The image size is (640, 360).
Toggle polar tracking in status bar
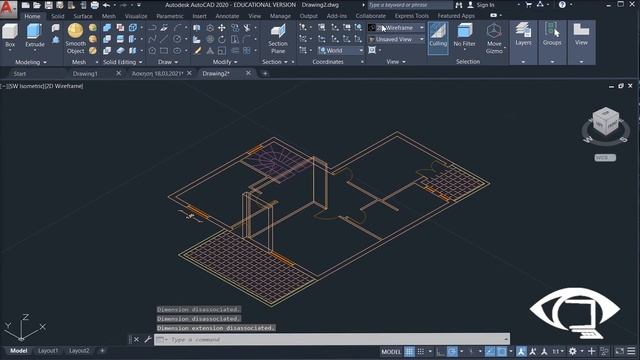[x=452, y=351]
